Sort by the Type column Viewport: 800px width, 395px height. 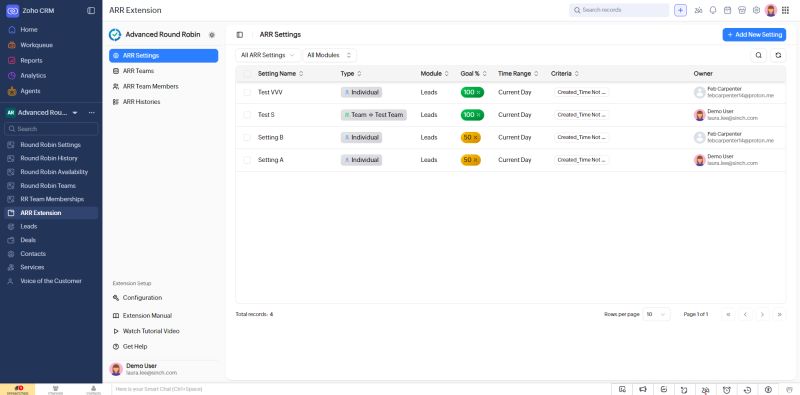(x=351, y=73)
